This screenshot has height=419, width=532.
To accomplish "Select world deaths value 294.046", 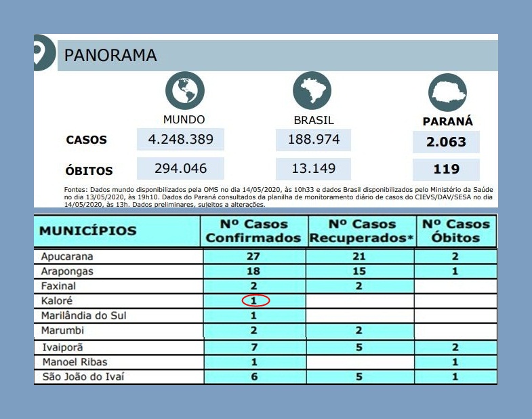I will (180, 168).
